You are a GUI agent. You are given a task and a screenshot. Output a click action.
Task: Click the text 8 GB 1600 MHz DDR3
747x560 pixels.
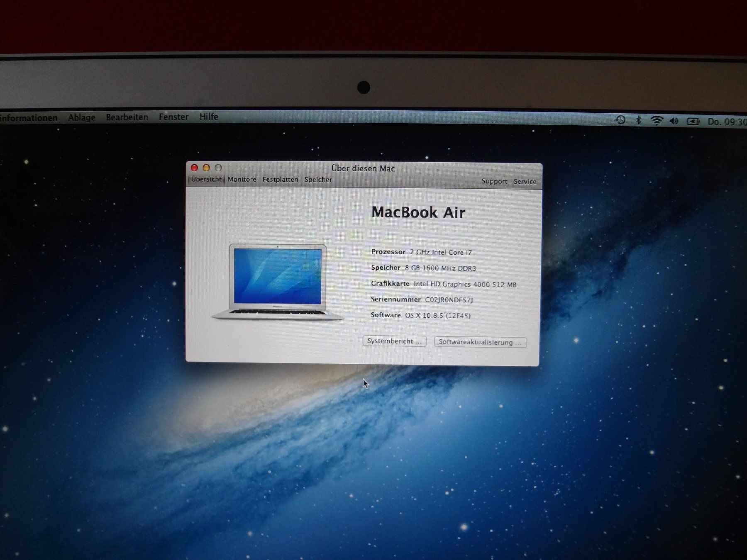coord(440,268)
